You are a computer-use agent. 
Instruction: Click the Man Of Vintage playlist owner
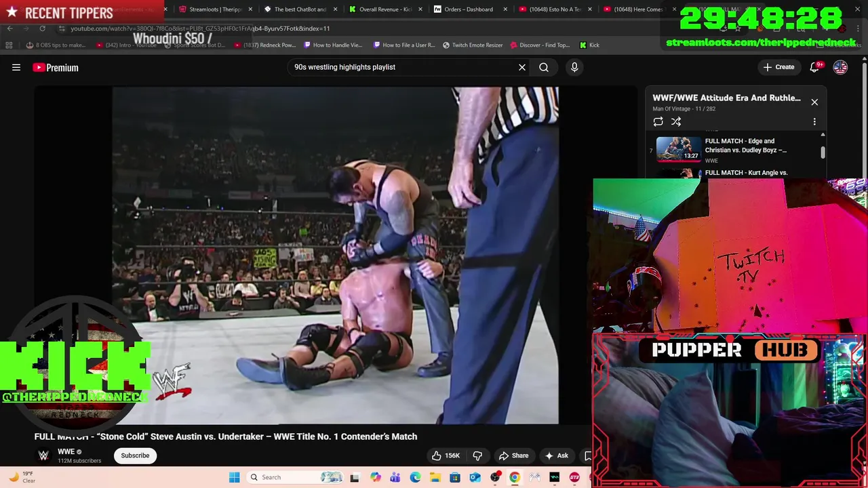[671, 108]
